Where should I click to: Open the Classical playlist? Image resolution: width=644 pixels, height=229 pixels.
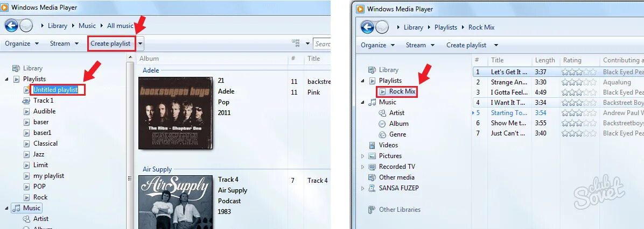tap(45, 144)
